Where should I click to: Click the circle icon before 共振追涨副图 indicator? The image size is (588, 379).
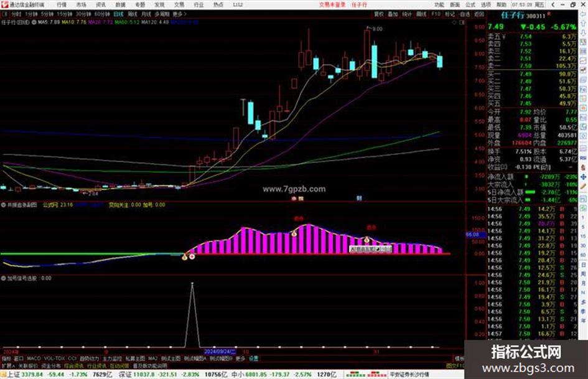pyautogui.click(x=3, y=205)
